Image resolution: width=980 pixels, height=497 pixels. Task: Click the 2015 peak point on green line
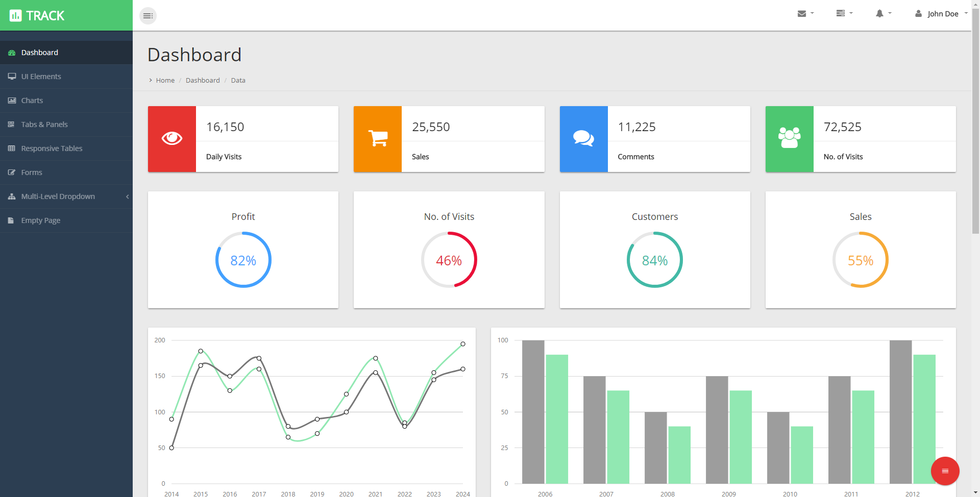pyautogui.click(x=201, y=351)
